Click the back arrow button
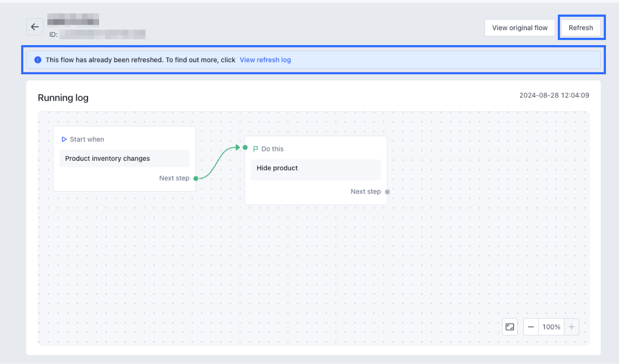Image resolution: width=619 pixels, height=364 pixels. pyautogui.click(x=35, y=27)
